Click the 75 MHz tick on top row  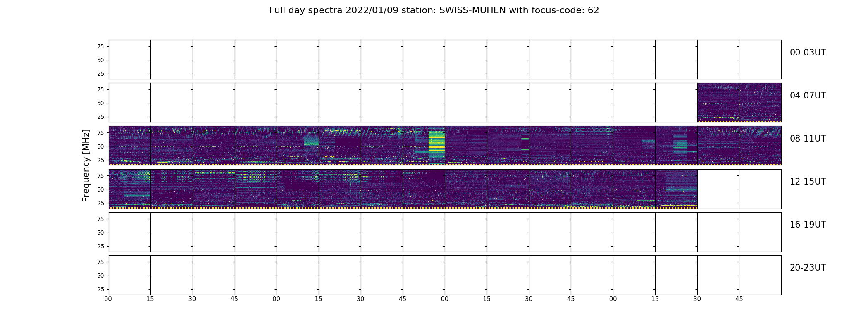point(100,46)
